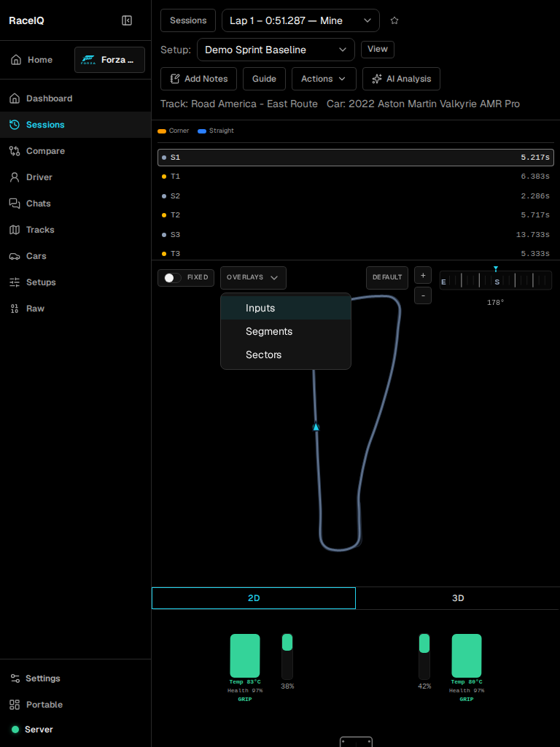Click the Sessions button in header
The height and width of the screenshot is (747, 560).
click(x=188, y=20)
